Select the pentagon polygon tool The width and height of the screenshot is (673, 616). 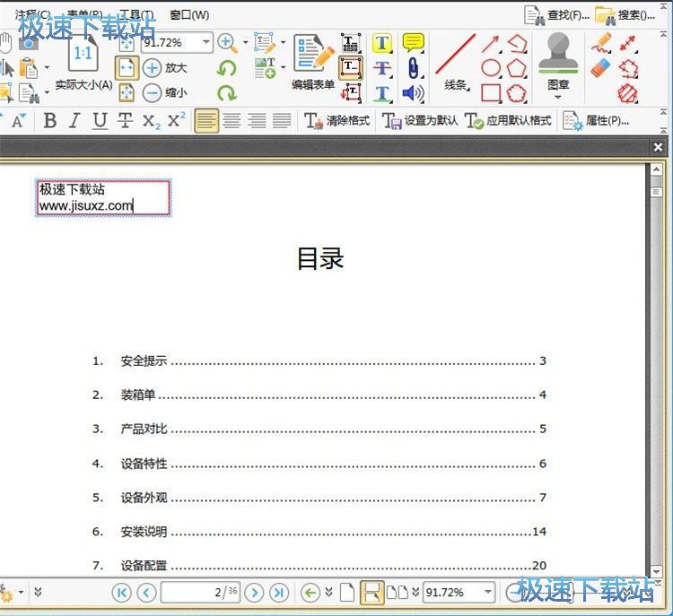[x=517, y=68]
